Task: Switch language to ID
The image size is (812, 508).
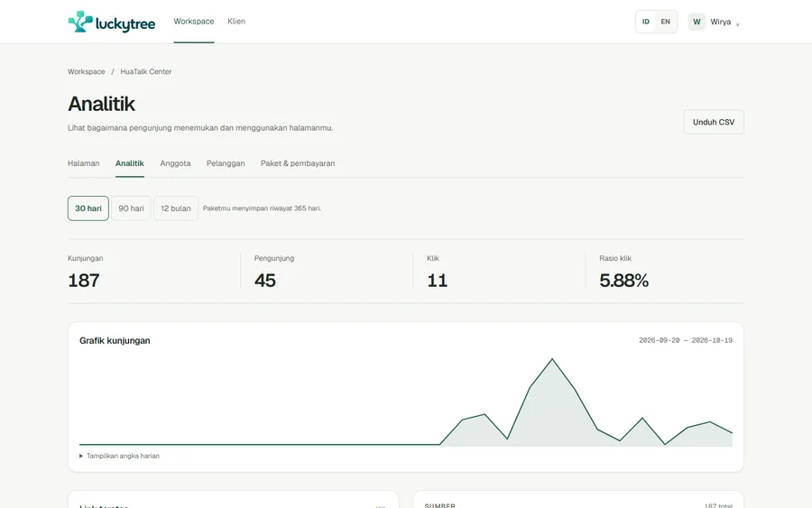Action: [646, 22]
